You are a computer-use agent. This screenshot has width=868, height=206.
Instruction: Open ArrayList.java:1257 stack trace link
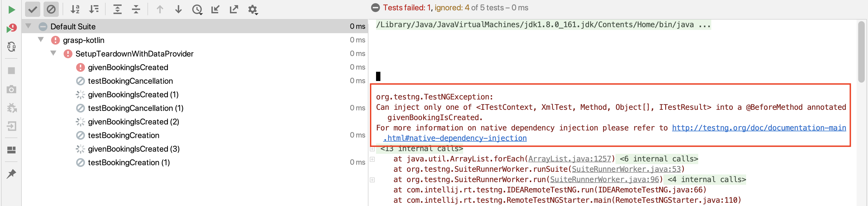570,159
